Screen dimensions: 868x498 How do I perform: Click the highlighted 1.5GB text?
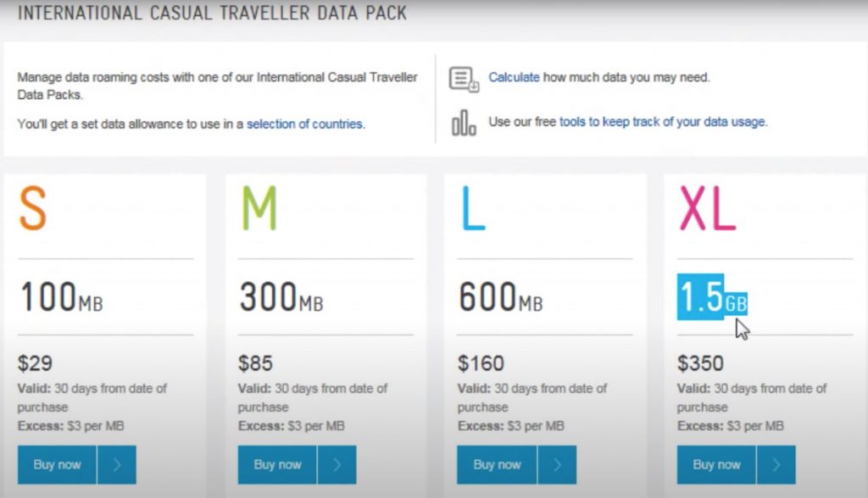coord(711,299)
